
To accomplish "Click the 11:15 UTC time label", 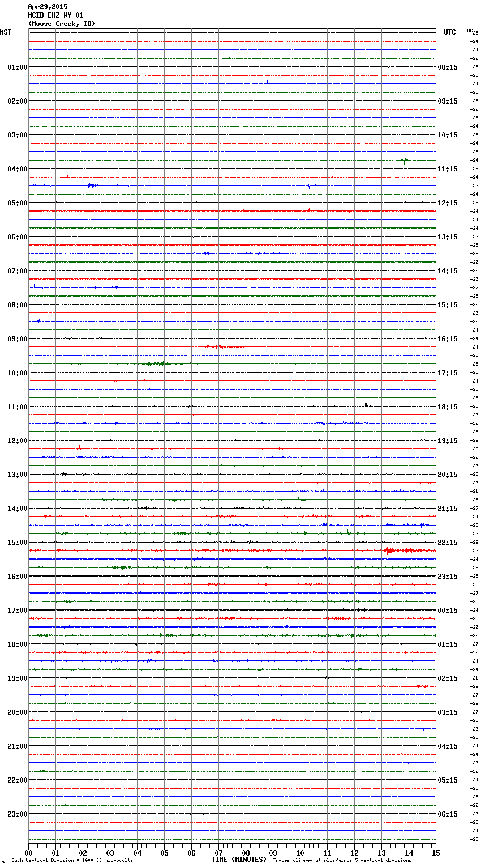I will (x=448, y=169).
